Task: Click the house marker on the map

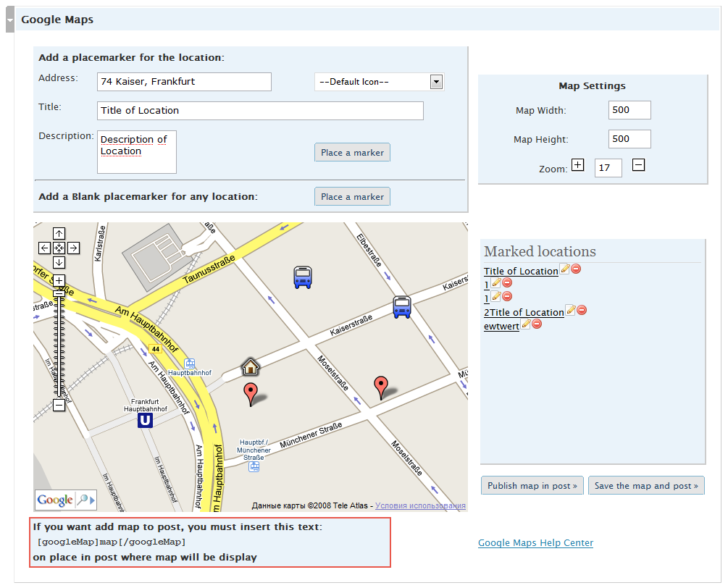Action: tap(250, 367)
